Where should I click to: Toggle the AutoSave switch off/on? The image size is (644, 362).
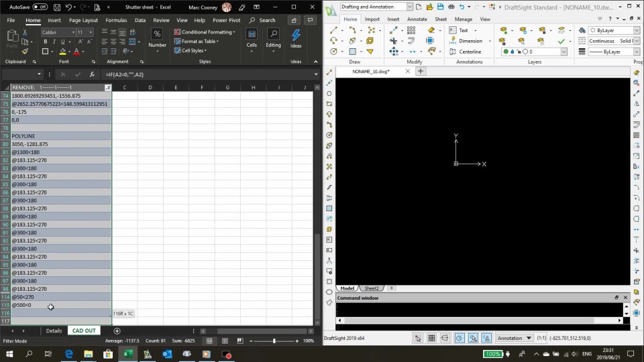click(x=40, y=7)
